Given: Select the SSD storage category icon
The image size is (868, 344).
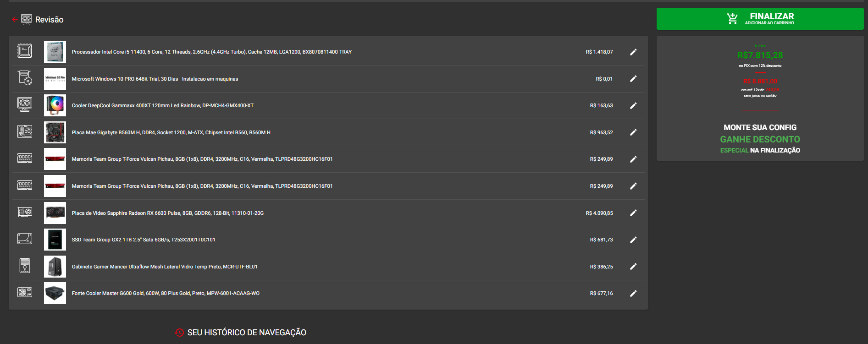Looking at the screenshot, I should (25, 239).
